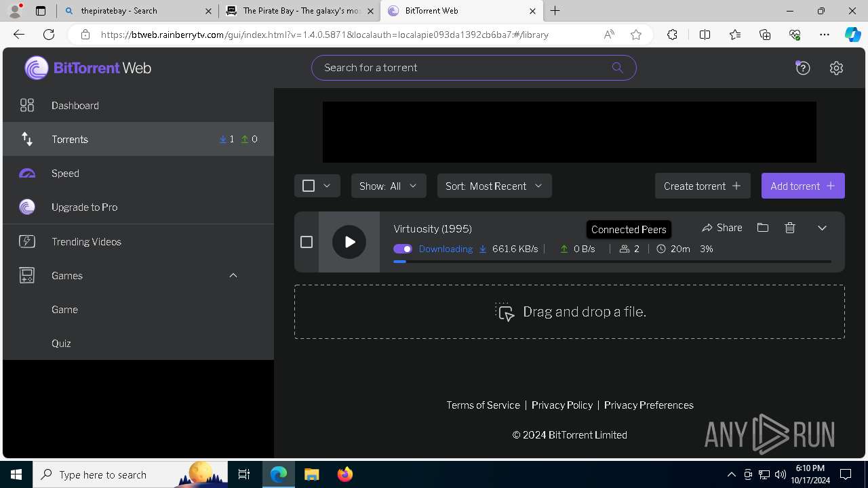
Task: Open the Windows Start menu
Action: [x=16, y=474]
